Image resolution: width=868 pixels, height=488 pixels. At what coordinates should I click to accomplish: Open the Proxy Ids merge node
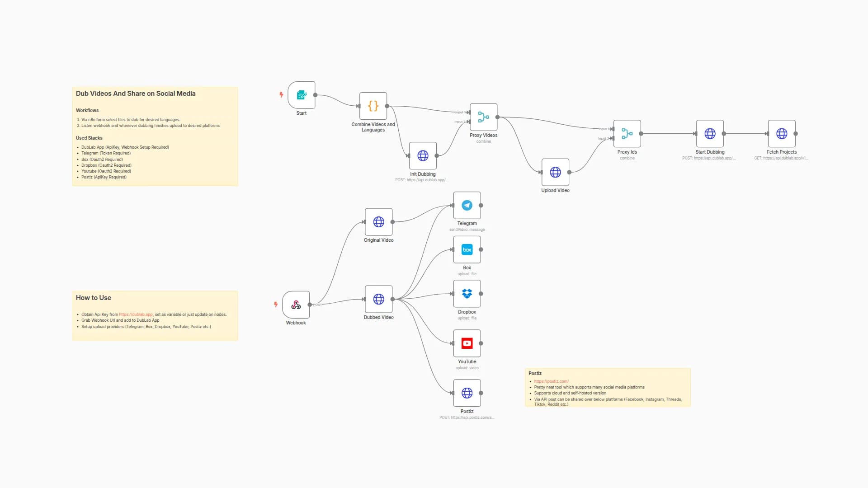(627, 134)
